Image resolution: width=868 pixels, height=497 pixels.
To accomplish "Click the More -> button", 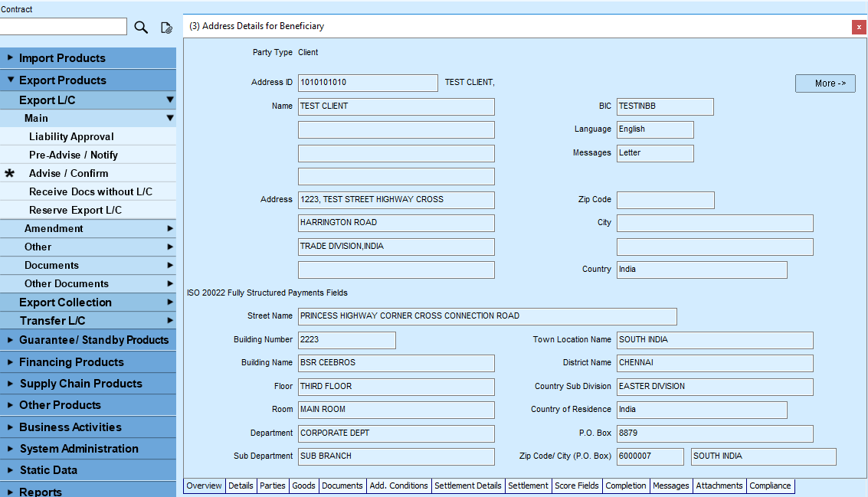I will [825, 83].
